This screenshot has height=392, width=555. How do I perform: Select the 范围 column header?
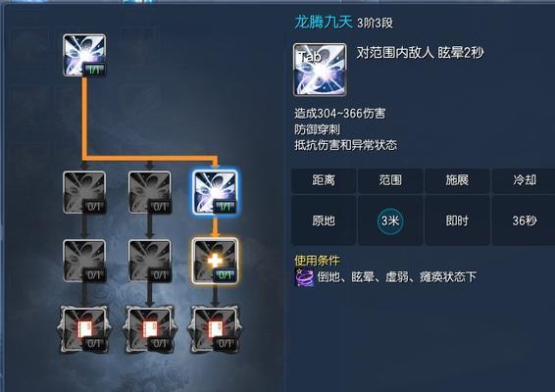pos(390,180)
